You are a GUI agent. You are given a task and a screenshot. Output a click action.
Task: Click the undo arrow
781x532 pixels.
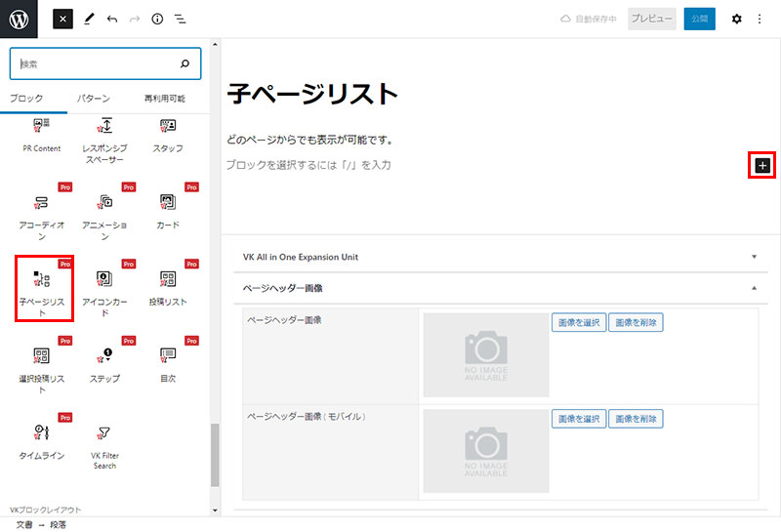pos(112,19)
